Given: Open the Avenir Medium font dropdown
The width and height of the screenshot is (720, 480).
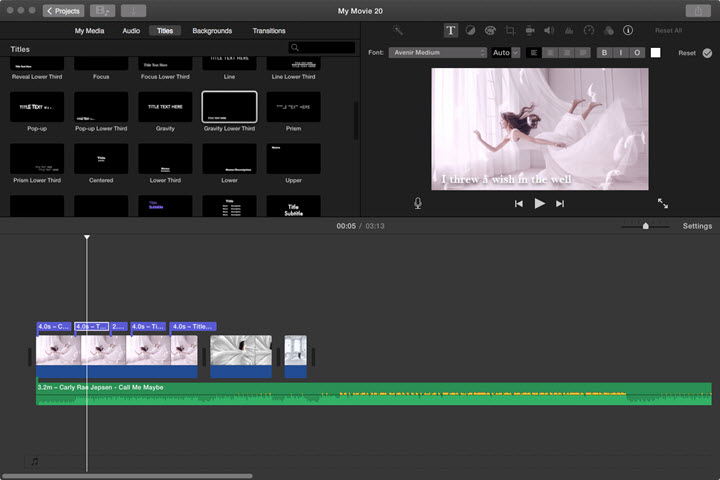Looking at the screenshot, I should [x=437, y=53].
